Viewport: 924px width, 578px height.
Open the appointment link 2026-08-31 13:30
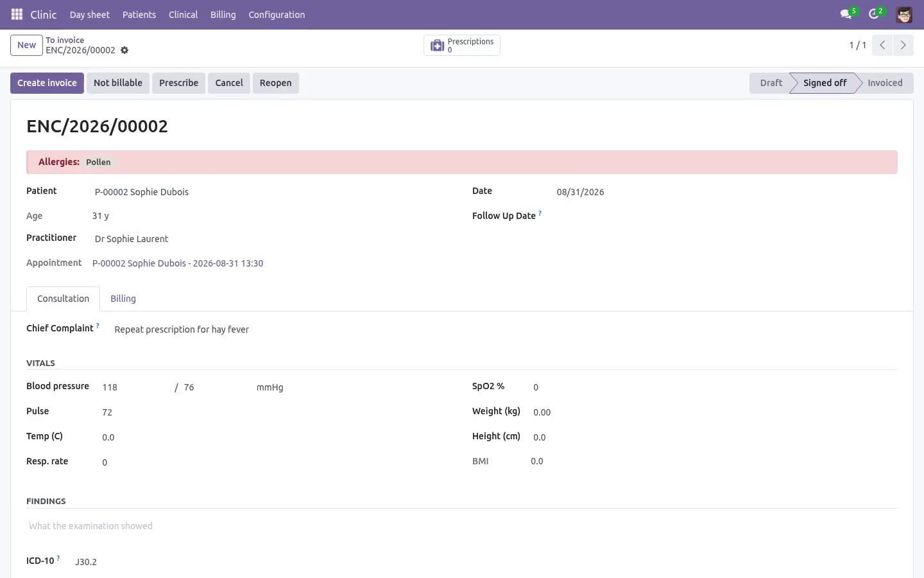[x=178, y=263]
